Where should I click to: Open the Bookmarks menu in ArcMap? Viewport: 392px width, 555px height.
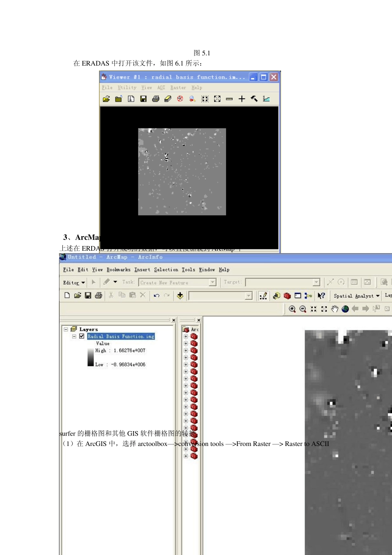tap(118, 270)
